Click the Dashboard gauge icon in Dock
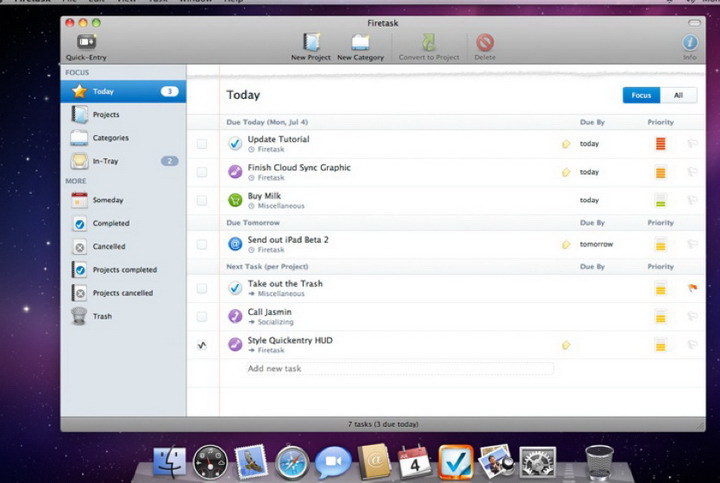The width and height of the screenshot is (720, 483). [x=210, y=463]
